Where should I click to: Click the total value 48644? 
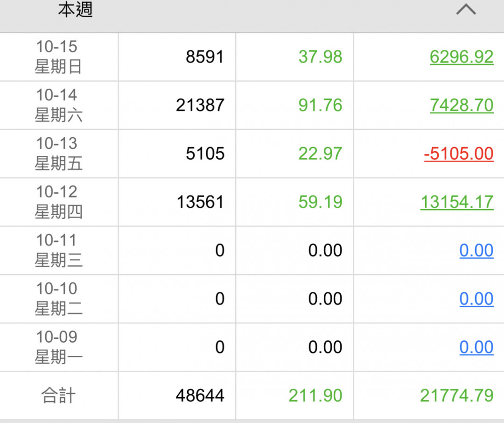click(200, 395)
